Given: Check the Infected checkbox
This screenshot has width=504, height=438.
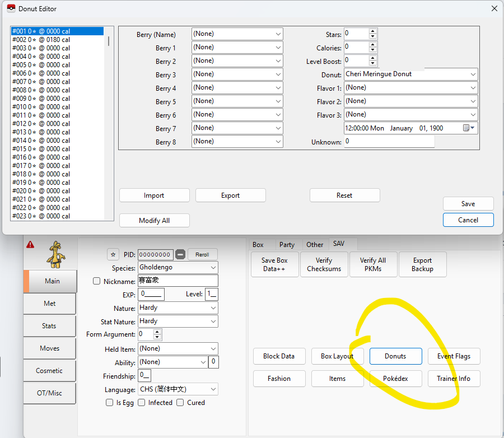Looking at the screenshot, I should coord(142,403).
